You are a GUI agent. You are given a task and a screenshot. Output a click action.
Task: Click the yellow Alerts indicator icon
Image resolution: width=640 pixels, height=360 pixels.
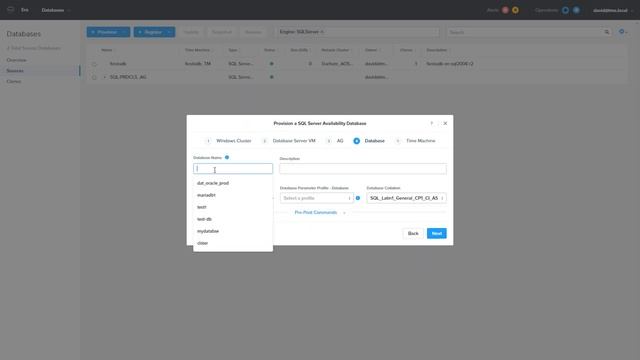click(x=516, y=10)
